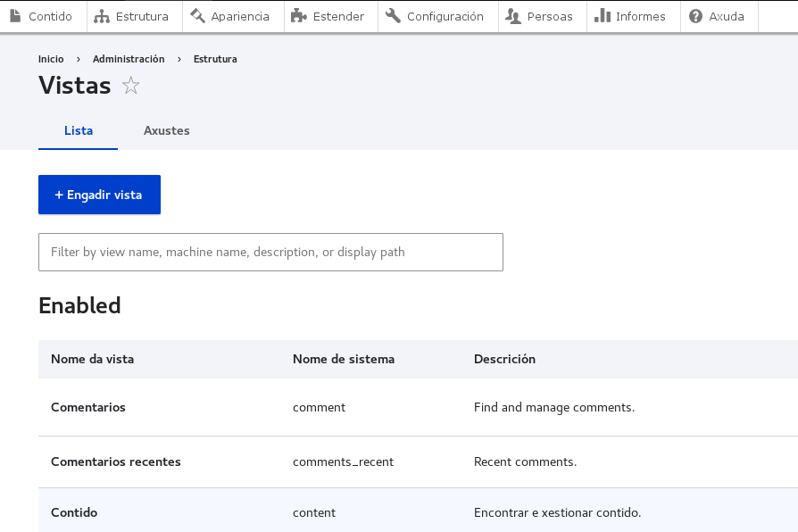The width and height of the screenshot is (798, 532).
Task: Click the Contido page icon in toolbar
Action: [x=15, y=16]
